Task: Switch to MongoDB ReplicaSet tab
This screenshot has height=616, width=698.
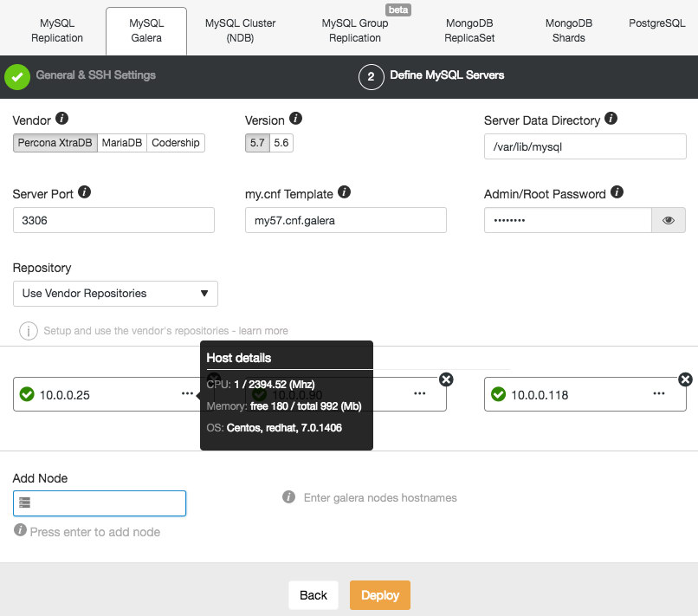Action: tap(469, 30)
